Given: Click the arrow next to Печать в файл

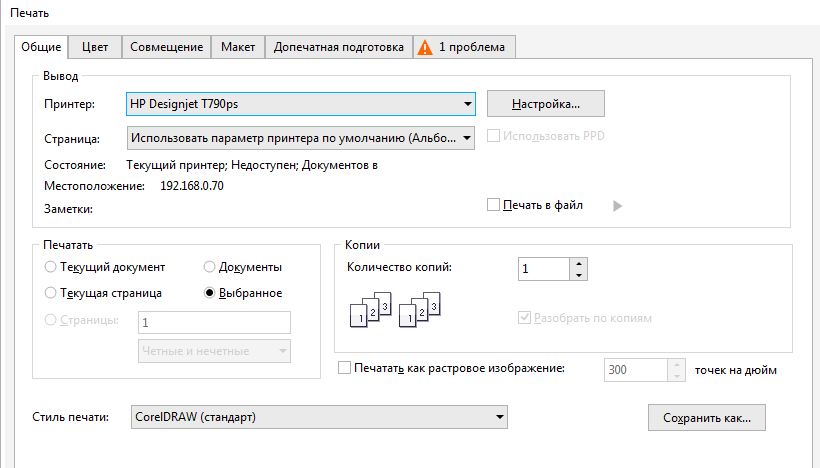Looking at the screenshot, I should pos(618,206).
